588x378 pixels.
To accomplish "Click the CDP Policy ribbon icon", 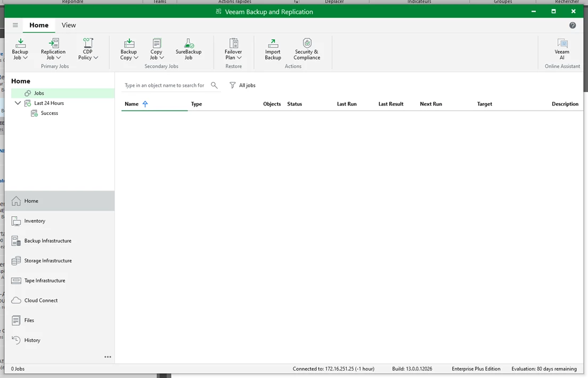I will 88,43.
